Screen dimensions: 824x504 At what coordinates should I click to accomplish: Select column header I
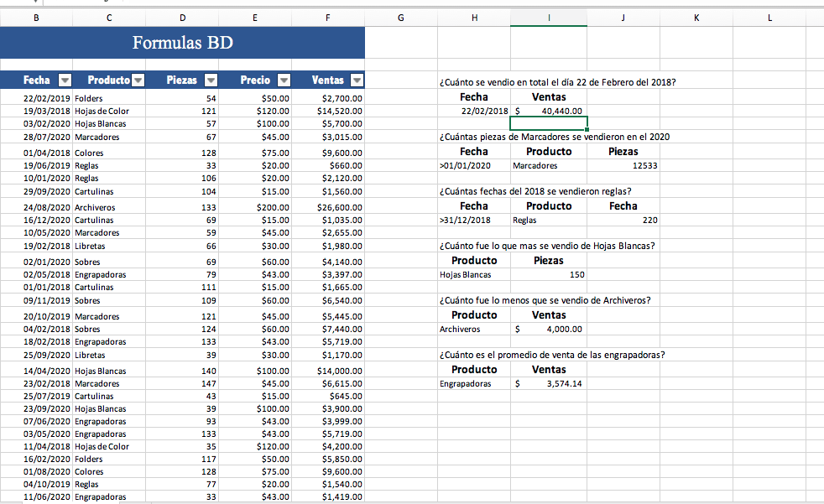549,17
